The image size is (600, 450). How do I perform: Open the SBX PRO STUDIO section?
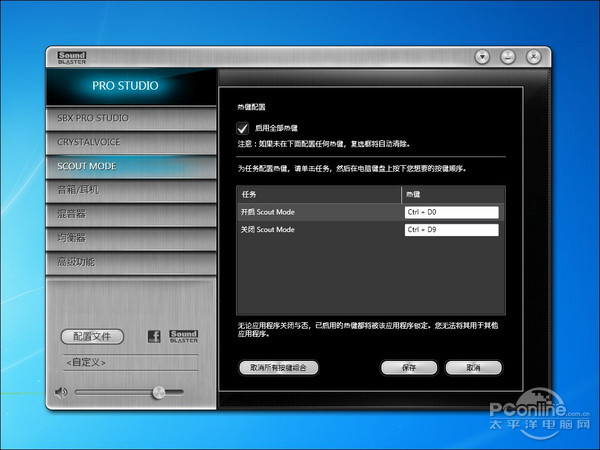coord(131,118)
